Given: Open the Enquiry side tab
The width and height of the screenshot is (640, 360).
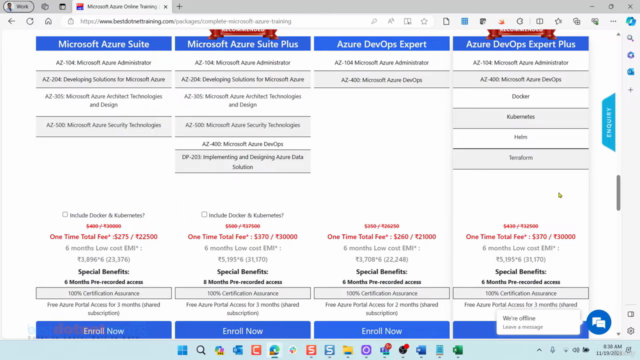Looking at the screenshot, I should pos(609,122).
